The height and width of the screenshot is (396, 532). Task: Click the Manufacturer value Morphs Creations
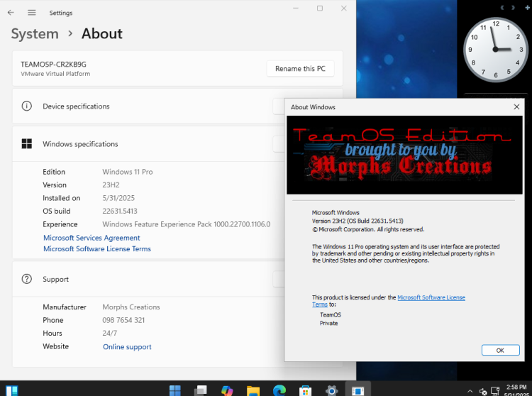tap(131, 307)
